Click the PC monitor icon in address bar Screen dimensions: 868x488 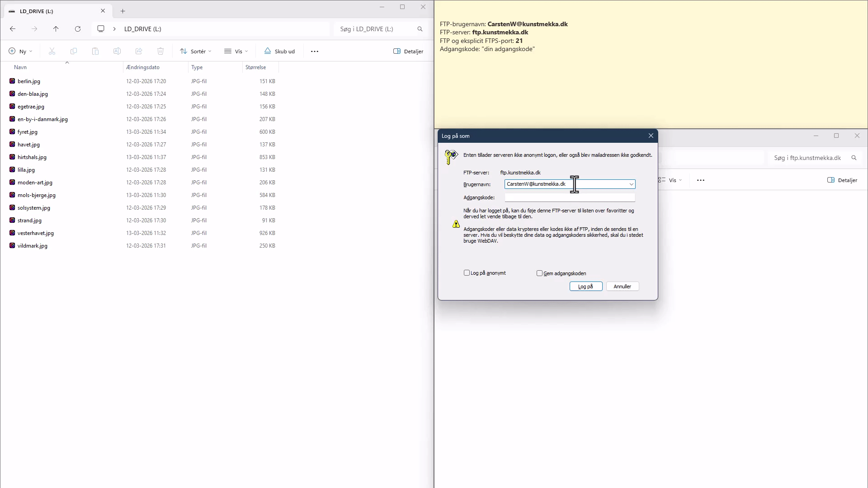pyautogui.click(x=101, y=29)
